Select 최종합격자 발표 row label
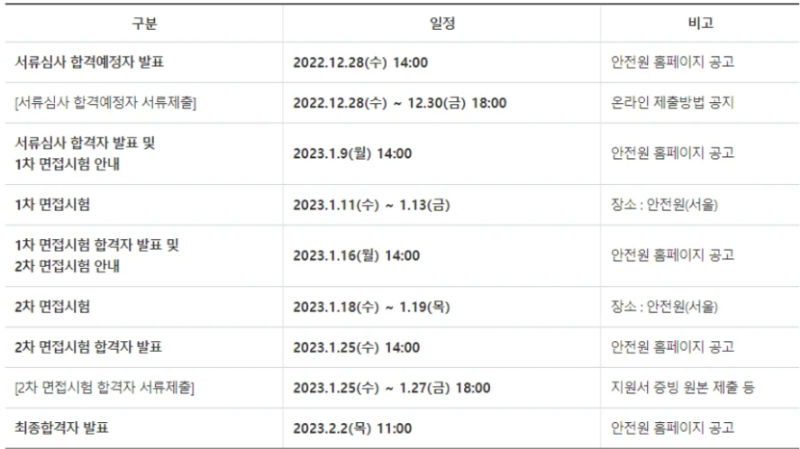 pyautogui.click(x=62, y=428)
